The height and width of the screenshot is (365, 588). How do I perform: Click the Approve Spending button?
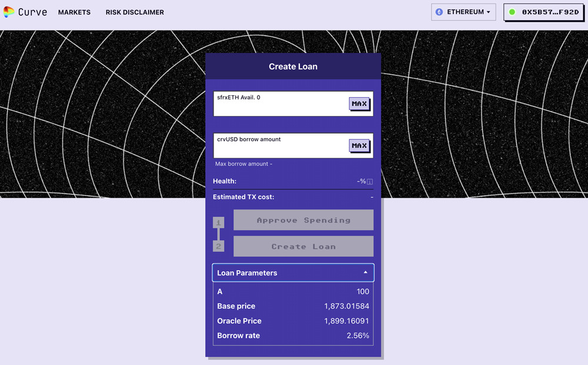click(303, 220)
